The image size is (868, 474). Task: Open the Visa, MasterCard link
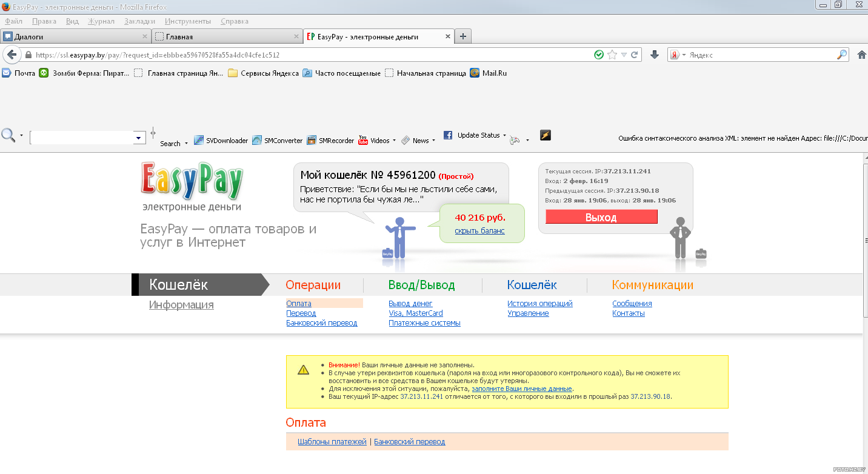[416, 313]
